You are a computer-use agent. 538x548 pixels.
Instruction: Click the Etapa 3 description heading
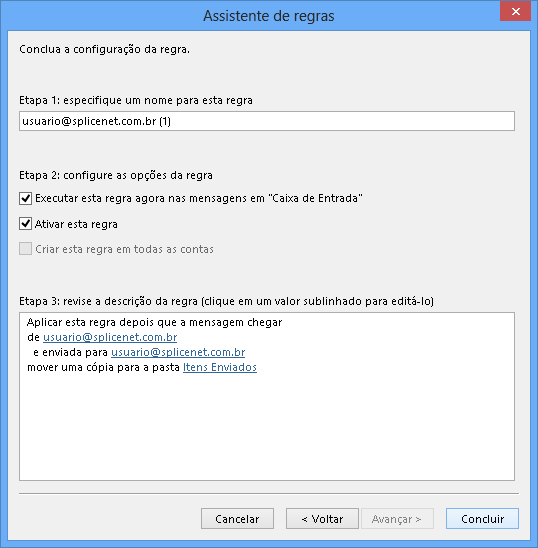(226, 301)
